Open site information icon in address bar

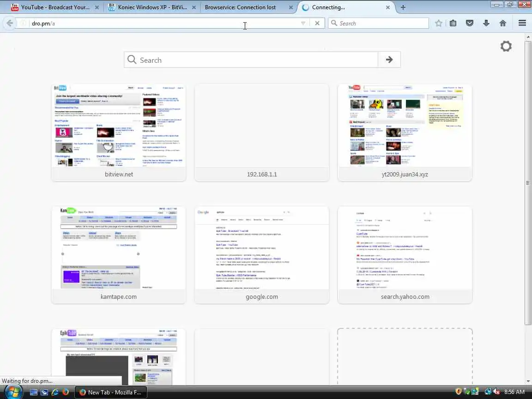tap(24, 23)
